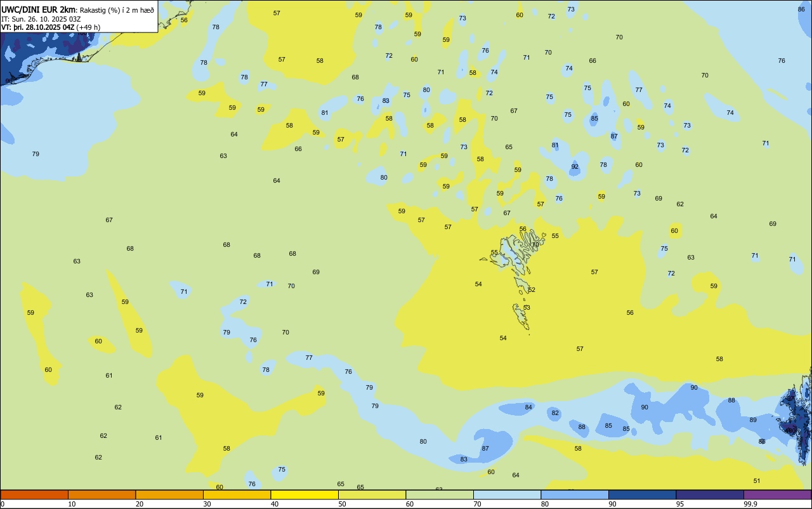
Task: Select the humidity value 84
Action: [x=528, y=407]
